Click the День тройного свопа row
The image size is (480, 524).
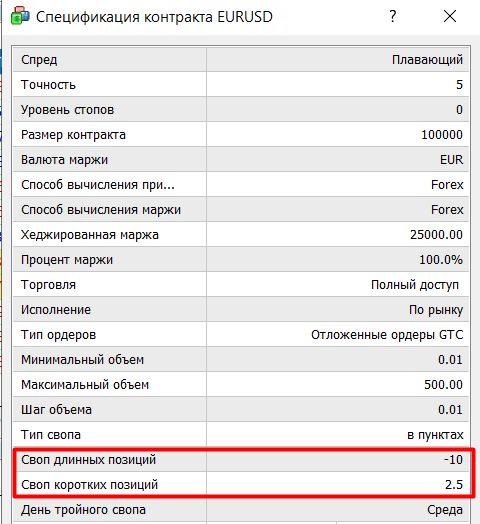[241, 510]
